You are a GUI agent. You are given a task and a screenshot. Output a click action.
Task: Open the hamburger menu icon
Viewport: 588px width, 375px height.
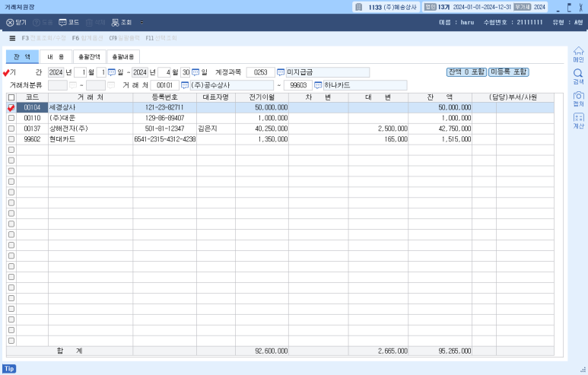click(12, 38)
